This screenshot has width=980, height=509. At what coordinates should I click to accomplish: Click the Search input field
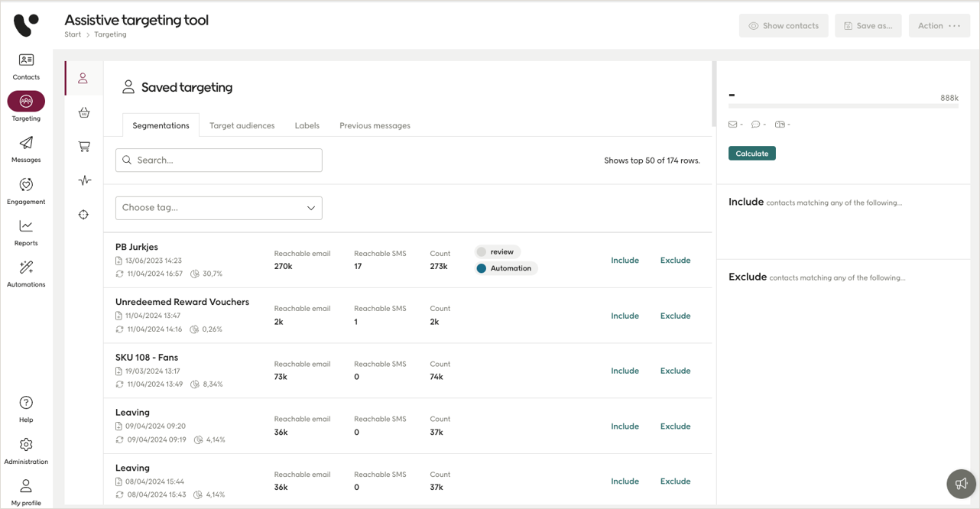[218, 160]
